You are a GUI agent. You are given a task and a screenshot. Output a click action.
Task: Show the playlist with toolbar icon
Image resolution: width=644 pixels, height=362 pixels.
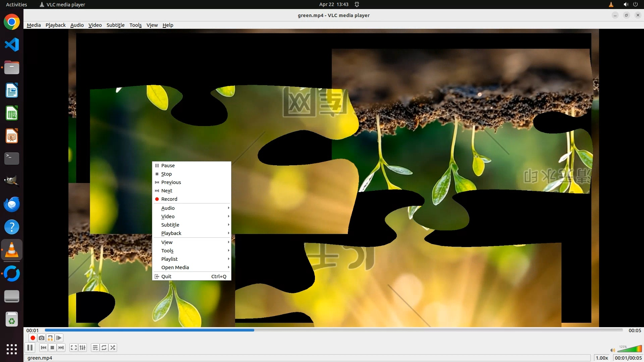click(95, 348)
